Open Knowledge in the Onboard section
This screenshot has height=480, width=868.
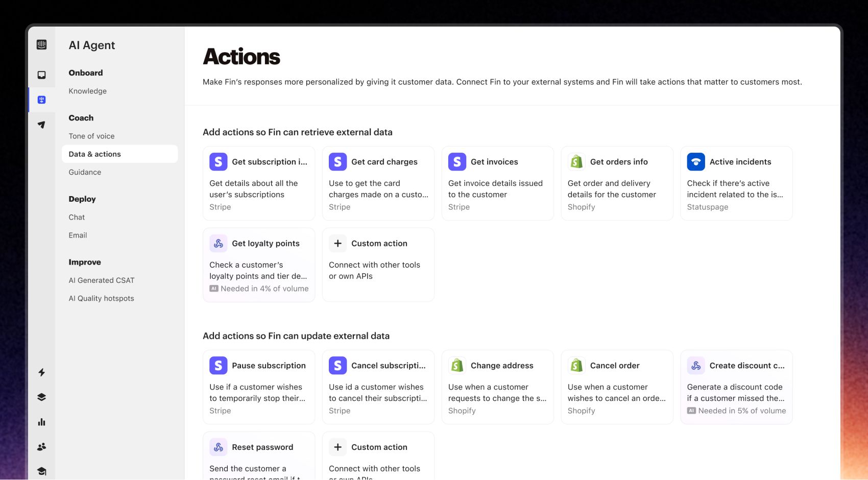tap(88, 91)
